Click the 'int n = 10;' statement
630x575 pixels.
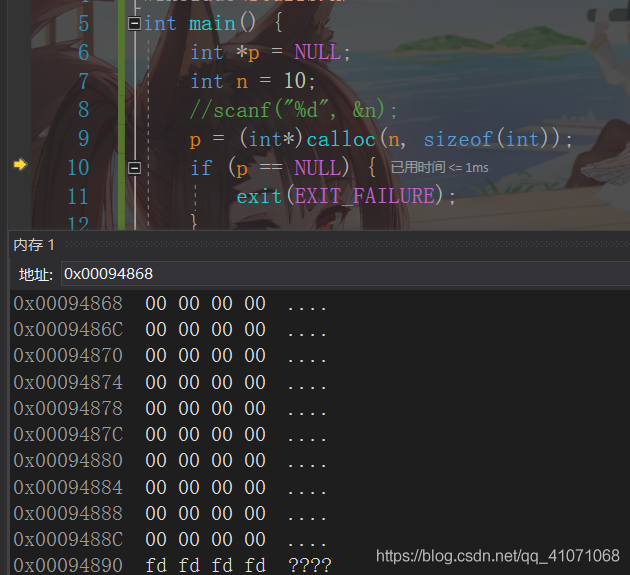point(253,81)
